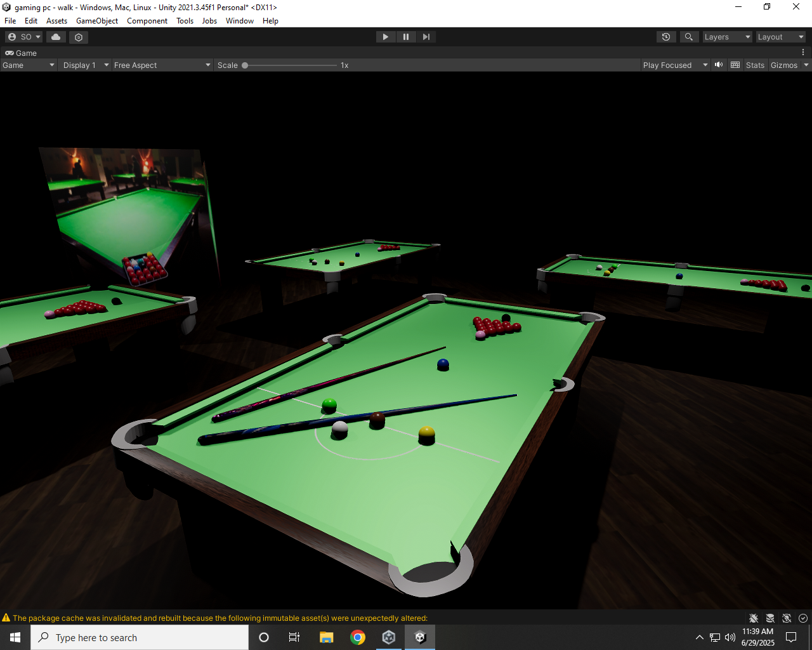Open the Game view options three-dot menu

coord(803,53)
